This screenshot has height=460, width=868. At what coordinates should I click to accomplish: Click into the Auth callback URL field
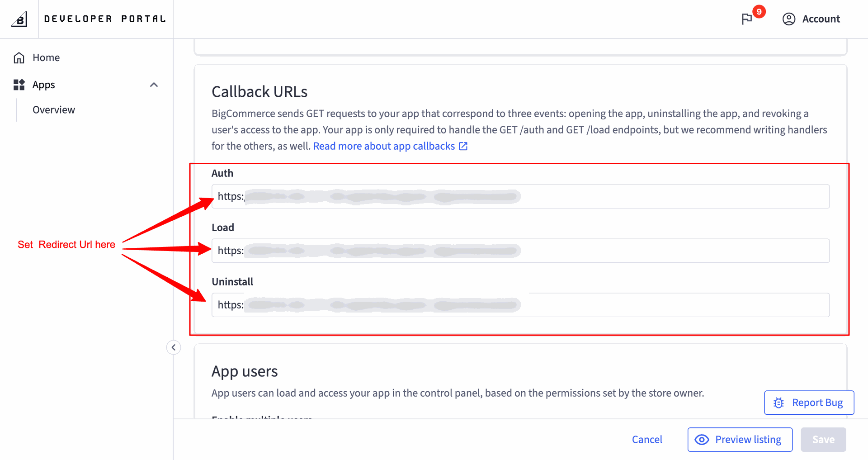(x=521, y=196)
